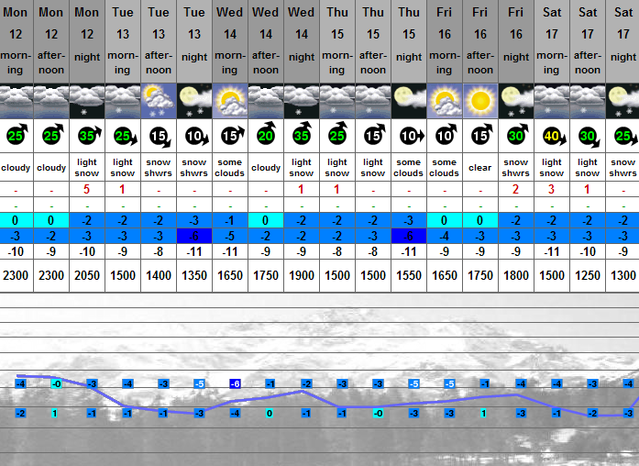Click the wind 10 arrow for Tue 13 night
639x466 pixels.
click(x=197, y=136)
